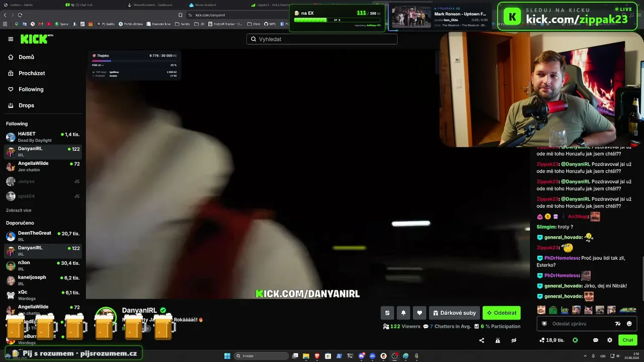Open recommended channel kaneljoseph
This screenshot has height=362, width=644.
(43, 280)
